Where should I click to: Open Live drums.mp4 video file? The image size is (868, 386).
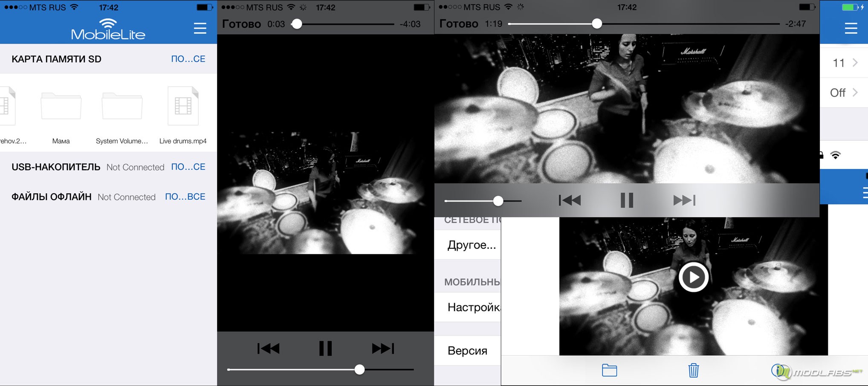tap(183, 116)
